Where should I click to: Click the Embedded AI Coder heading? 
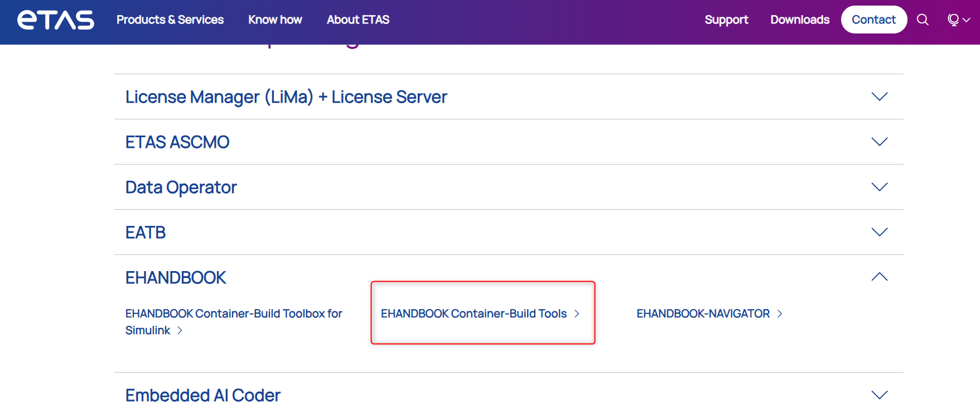click(x=203, y=395)
